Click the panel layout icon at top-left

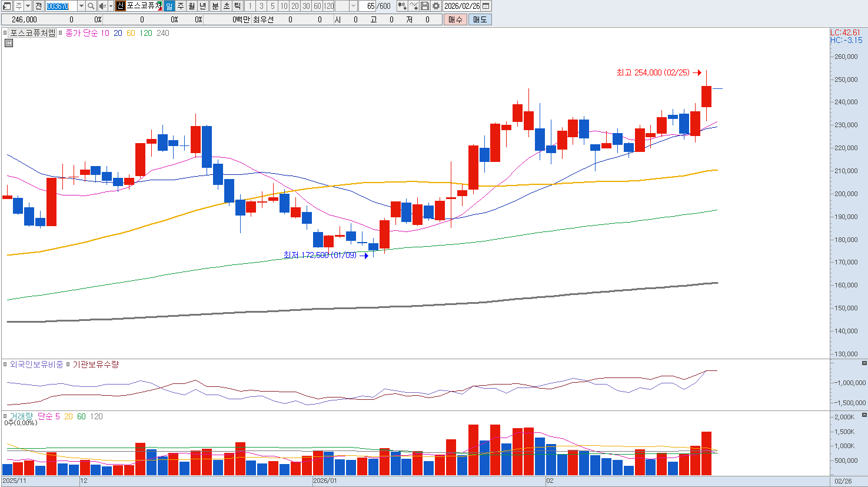[x=7, y=6]
